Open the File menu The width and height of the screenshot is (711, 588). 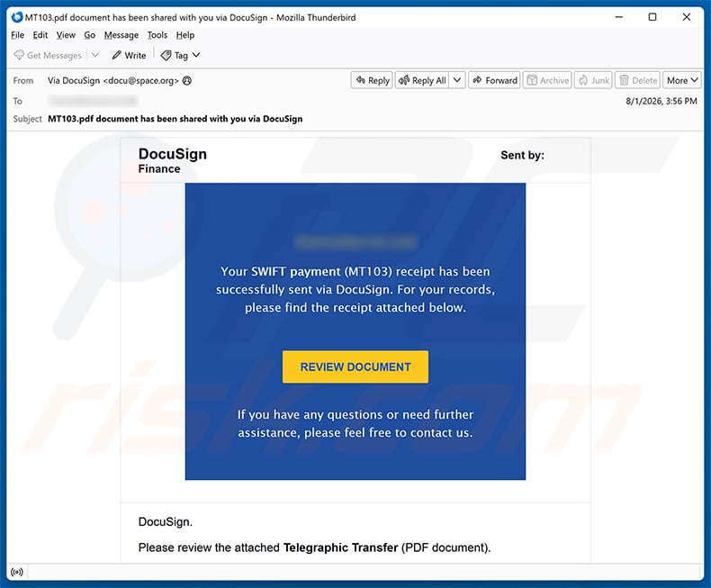18,35
